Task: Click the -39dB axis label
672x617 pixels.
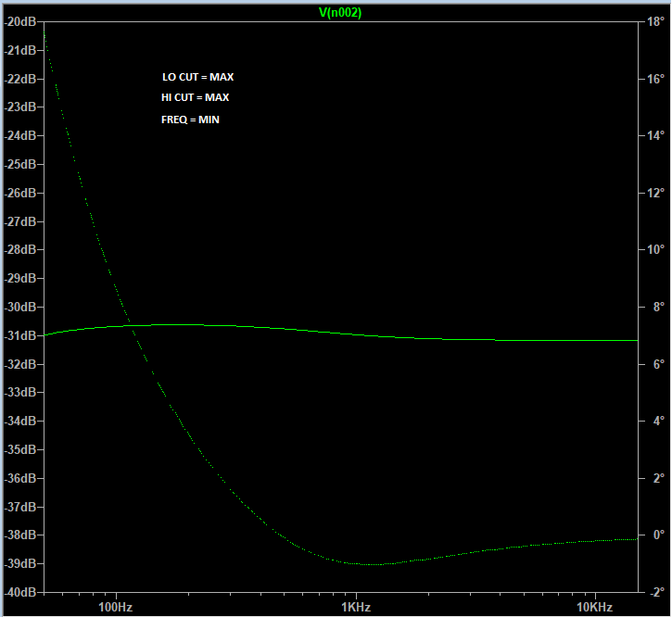Action: pos(19,564)
